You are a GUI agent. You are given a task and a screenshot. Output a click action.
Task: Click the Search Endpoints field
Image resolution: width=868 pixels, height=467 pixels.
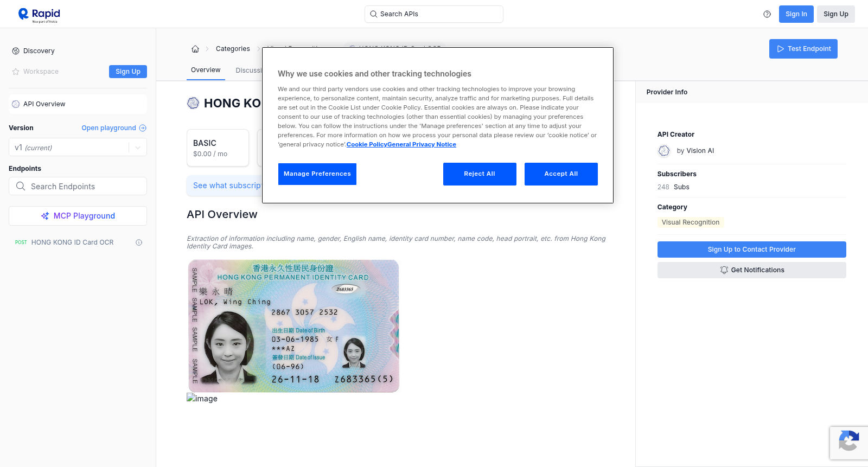click(78, 186)
